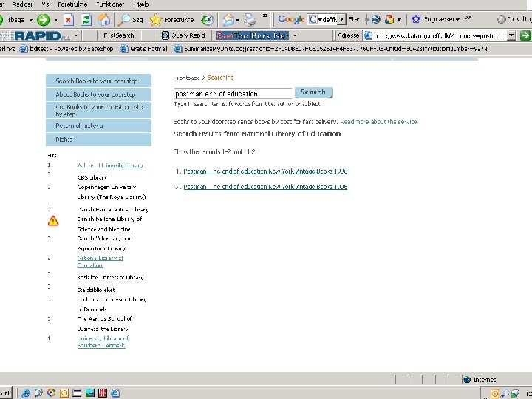The image size is (532, 399).
Task: Click the Google toolbar logo
Action: tap(291, 20)
